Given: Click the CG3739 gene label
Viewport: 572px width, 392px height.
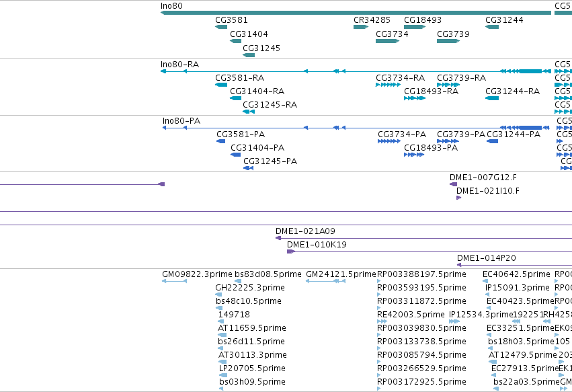Looking at the screenshot, I should pos(453,34).
